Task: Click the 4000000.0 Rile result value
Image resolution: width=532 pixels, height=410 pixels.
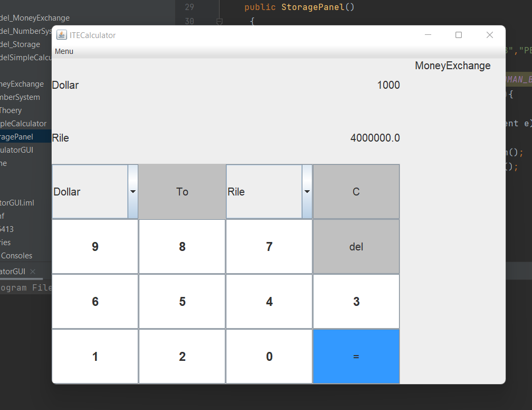Action: (x=375, y=138)
